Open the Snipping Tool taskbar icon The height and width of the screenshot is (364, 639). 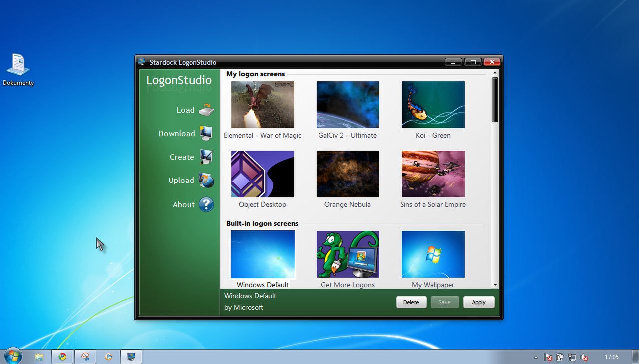click(85, 357)
